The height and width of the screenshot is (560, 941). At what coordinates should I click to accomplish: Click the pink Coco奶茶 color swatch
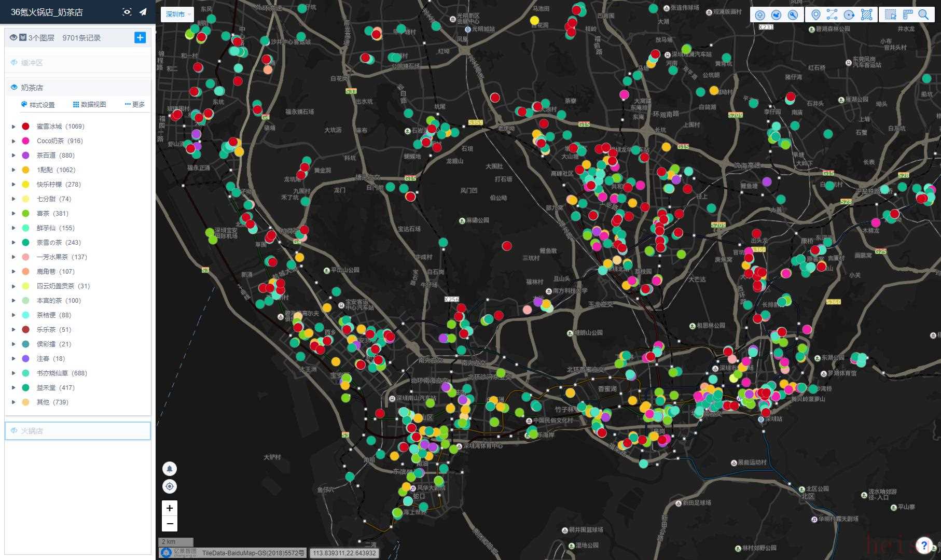coord(25,141)
